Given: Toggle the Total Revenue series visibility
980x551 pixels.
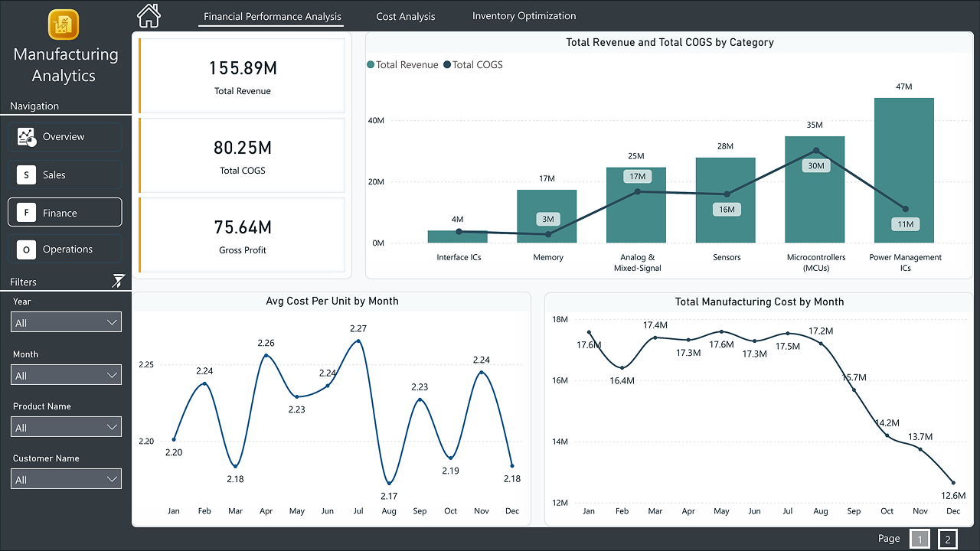Looking at the screenshot, I should point(402,65).
